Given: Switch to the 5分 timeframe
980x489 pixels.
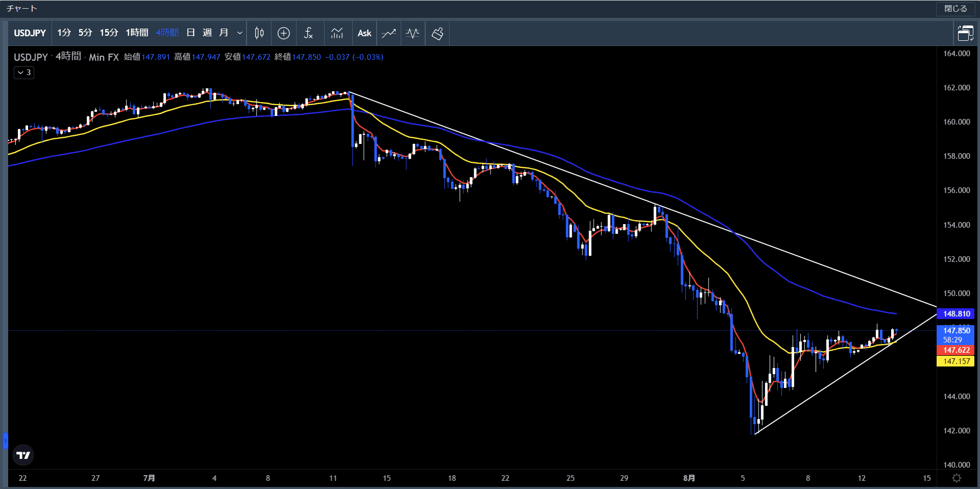Looking at the screenshot, I should pos(85,33).
